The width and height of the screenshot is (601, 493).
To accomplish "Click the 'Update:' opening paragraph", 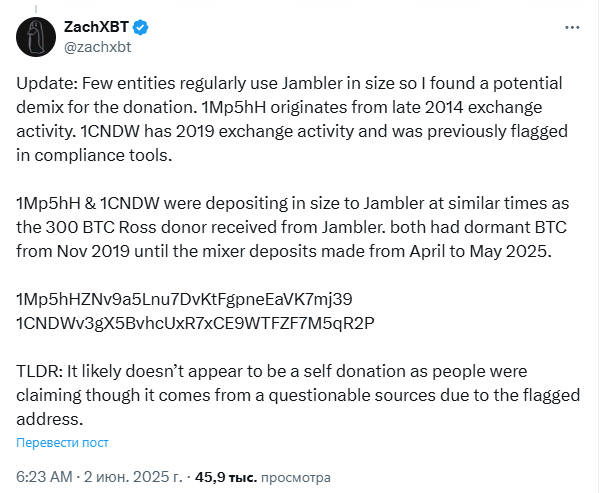I will coord(292,119).
